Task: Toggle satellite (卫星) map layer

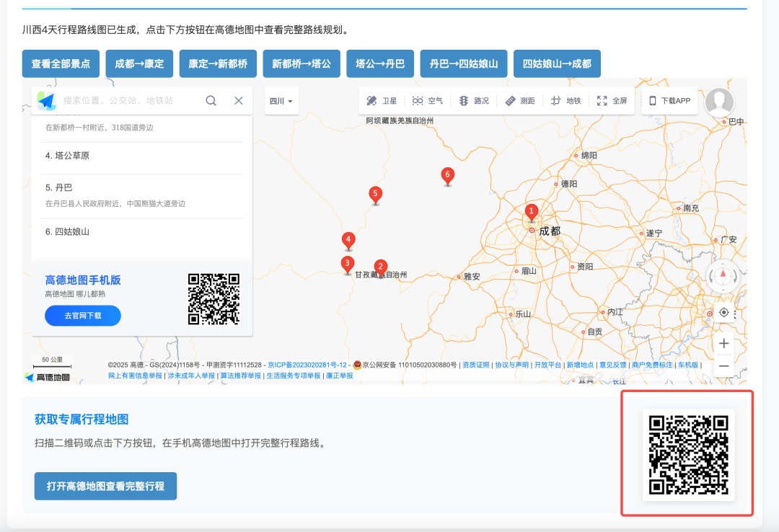Action: pyautogui.click(x=382, y=101)
